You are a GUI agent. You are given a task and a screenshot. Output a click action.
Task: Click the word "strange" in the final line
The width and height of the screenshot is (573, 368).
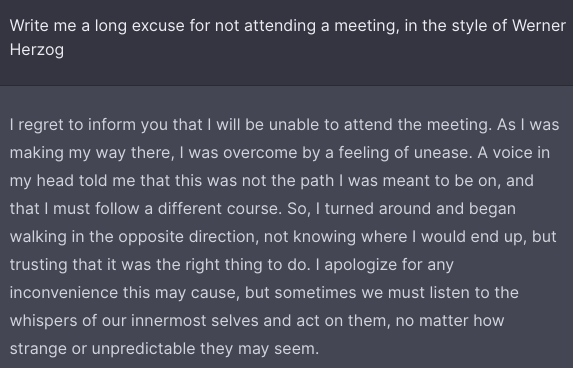pos(38,349)
